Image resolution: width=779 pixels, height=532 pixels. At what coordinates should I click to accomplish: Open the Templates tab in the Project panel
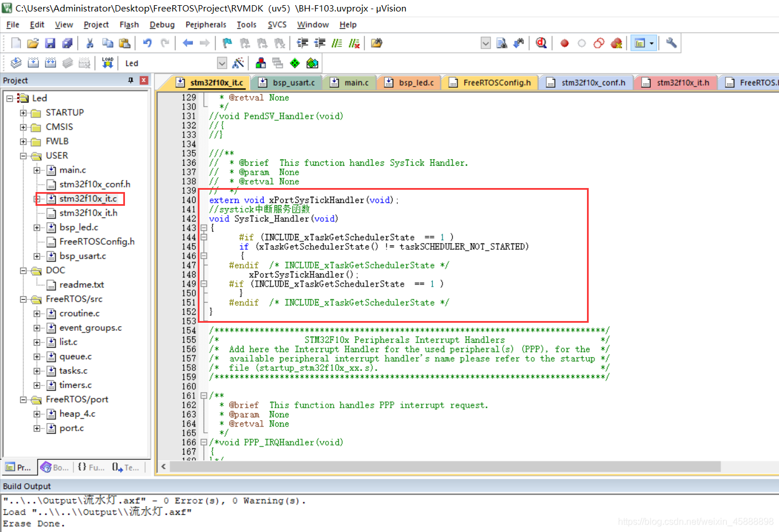[126, 467]
